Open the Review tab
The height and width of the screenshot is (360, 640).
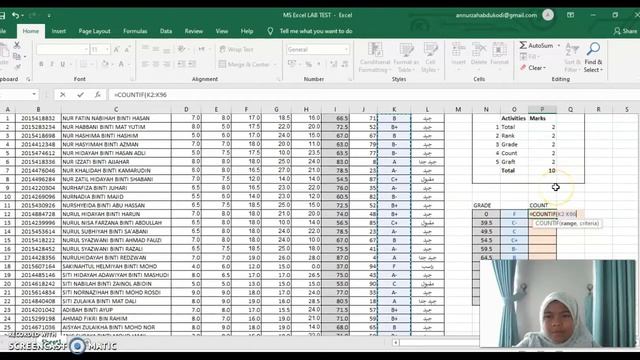tap(194, 31)
